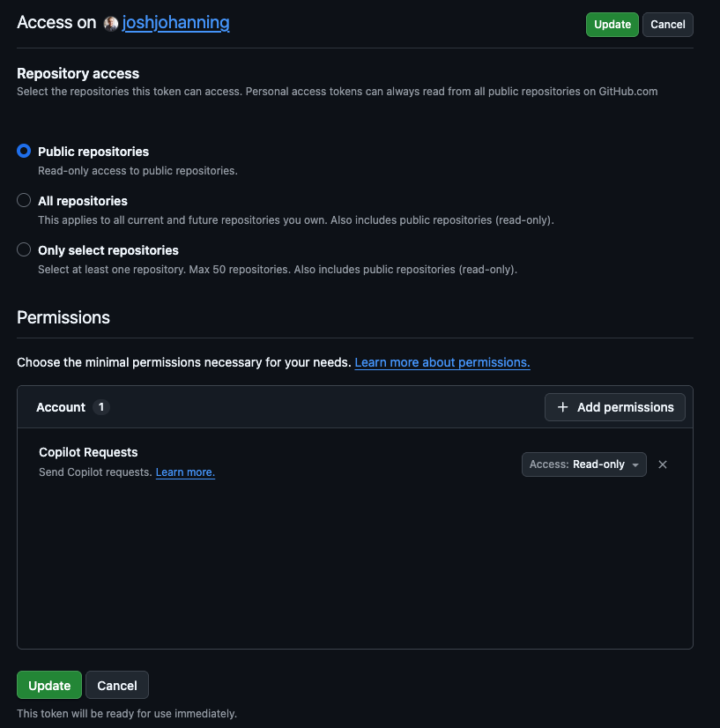Click the joshjohanning profile avatar
The width and height of the screenshot is (720, 728).
[x=111, y=24]
